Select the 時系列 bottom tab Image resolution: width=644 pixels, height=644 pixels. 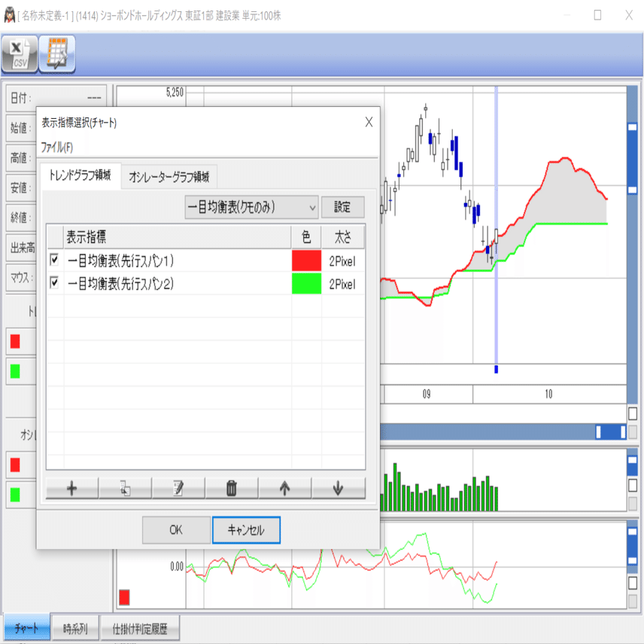(75, 628)
